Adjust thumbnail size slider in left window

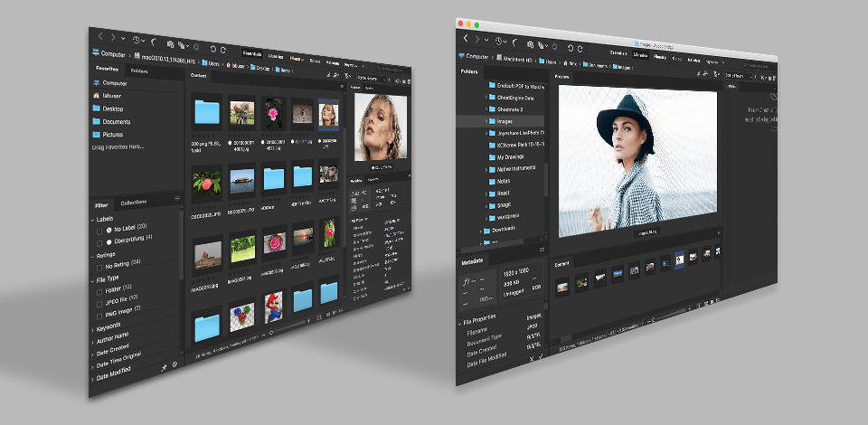point(271,331)
